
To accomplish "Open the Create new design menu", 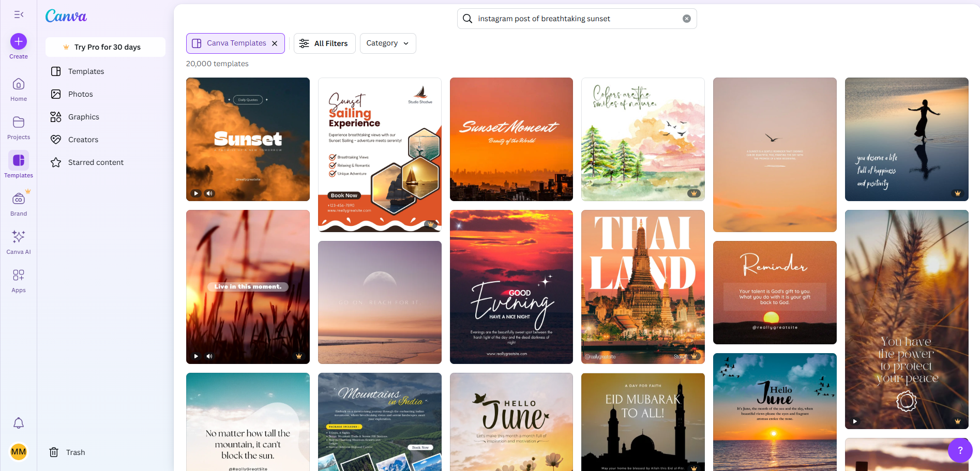I will 18,41.
